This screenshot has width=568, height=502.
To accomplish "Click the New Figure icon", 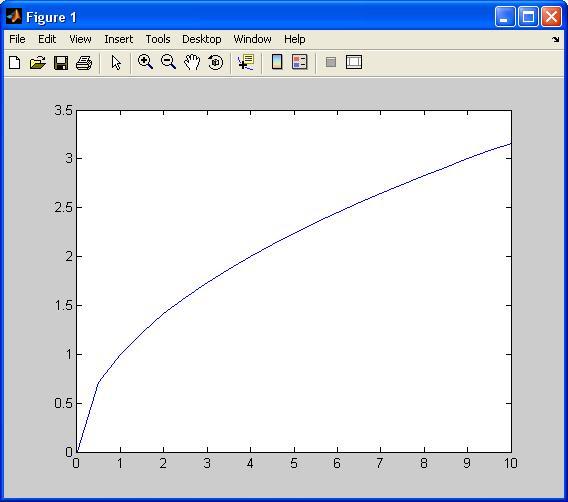I will pos(14,62).
